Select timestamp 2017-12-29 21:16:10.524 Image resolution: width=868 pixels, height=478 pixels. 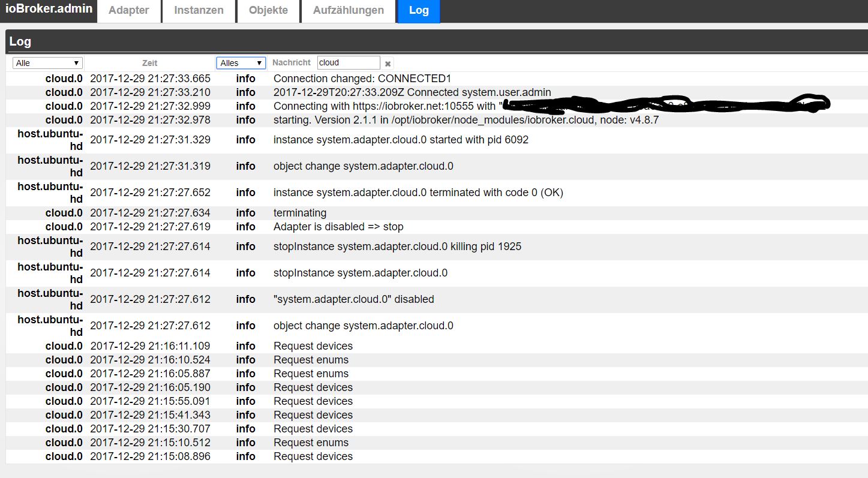tap(150, 360)
